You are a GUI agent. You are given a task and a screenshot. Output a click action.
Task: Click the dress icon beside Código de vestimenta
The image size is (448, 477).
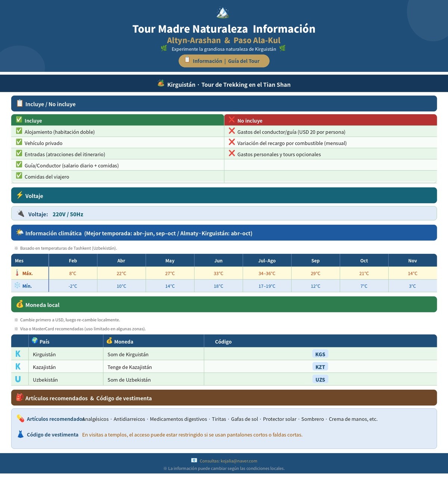pos(21,434)
